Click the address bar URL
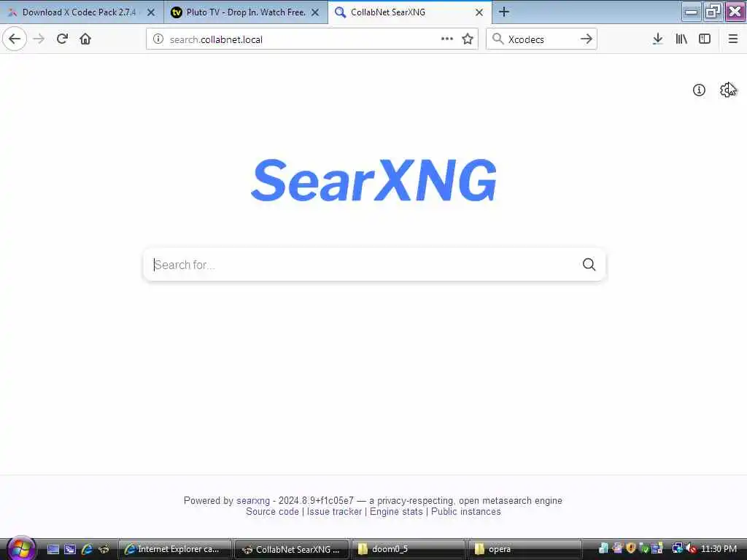 click(216, 39)
